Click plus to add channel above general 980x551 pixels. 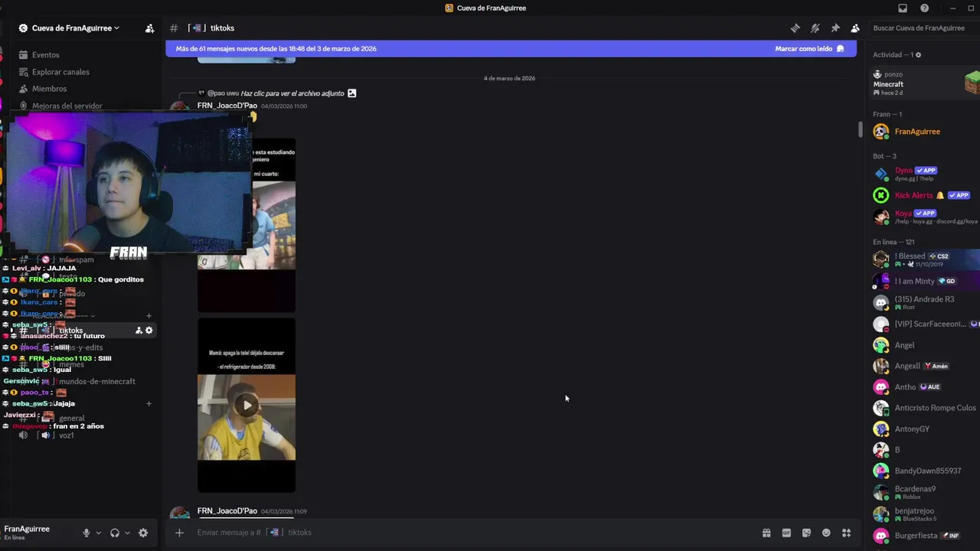[x=149, y=403]
